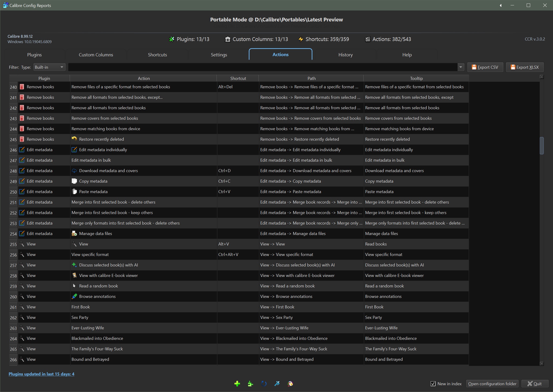
Task: Switch to the Plugins tab
Action: coord(34,55)
